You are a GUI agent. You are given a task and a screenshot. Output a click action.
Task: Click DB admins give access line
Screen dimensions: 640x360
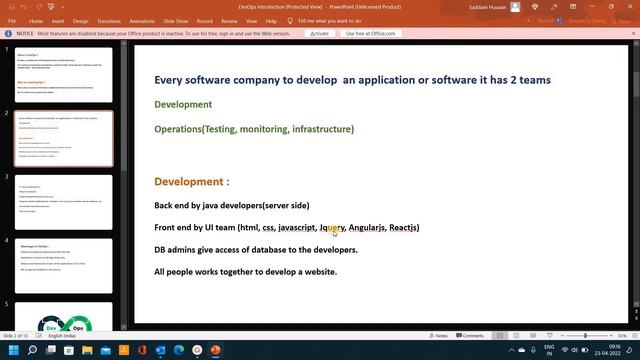tap(256, 250)
